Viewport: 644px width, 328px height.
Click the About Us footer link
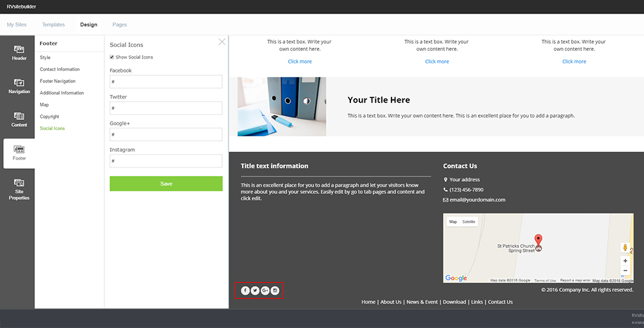[390, 302]
